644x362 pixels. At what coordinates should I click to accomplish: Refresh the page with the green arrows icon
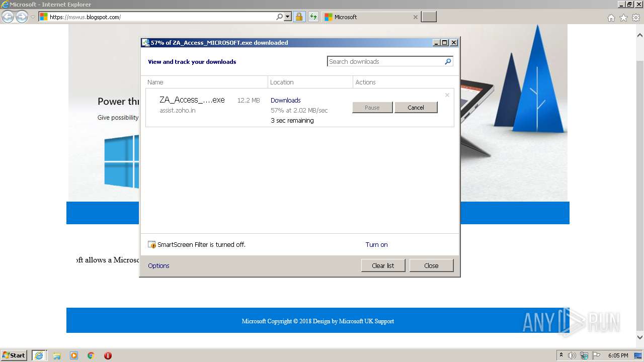pos(313,17)
